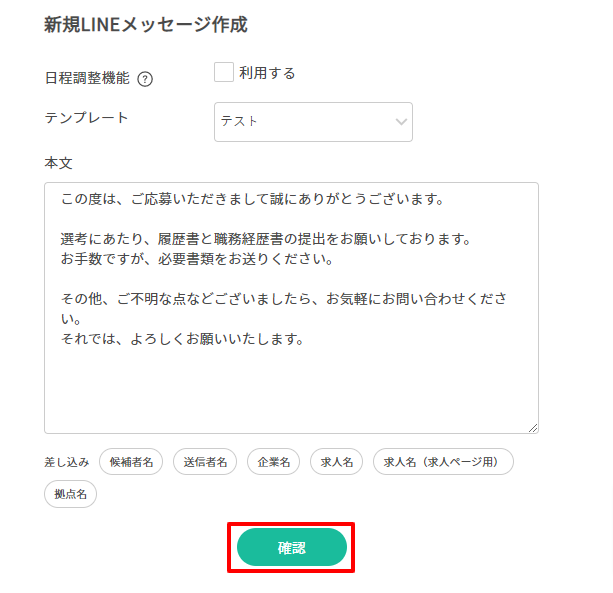Click the 日程調整機能 label
This screenshot has height=593, width=613.
87,78
